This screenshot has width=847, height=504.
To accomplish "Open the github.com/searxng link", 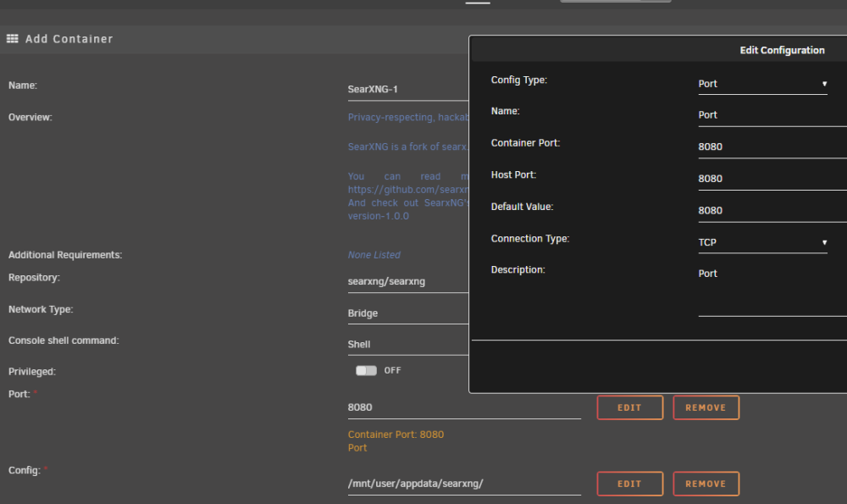I will point(408,190).
